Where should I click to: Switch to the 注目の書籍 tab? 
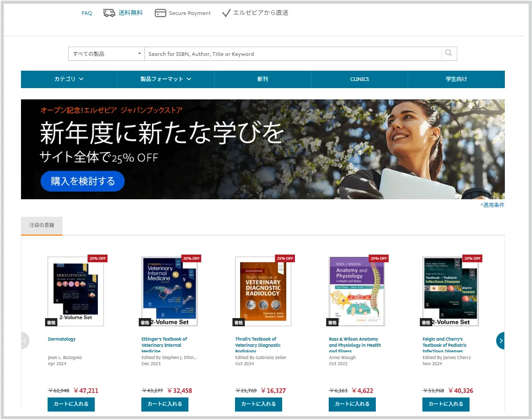[41, 225]
